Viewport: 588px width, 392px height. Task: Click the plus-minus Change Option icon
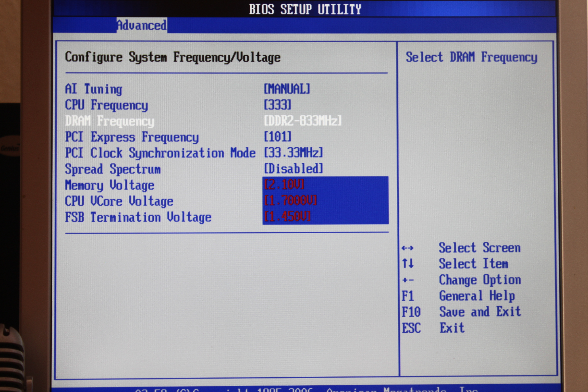(x=408, y=280)
